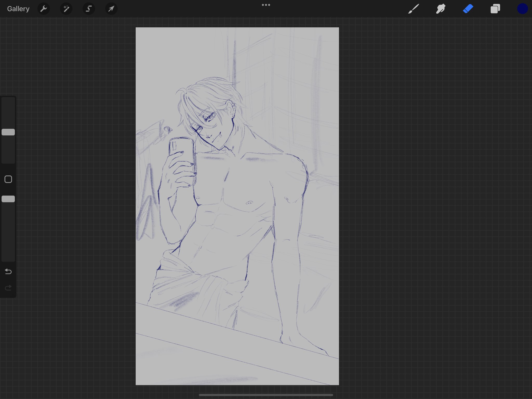Undo the last stroke

coord(8,271)
